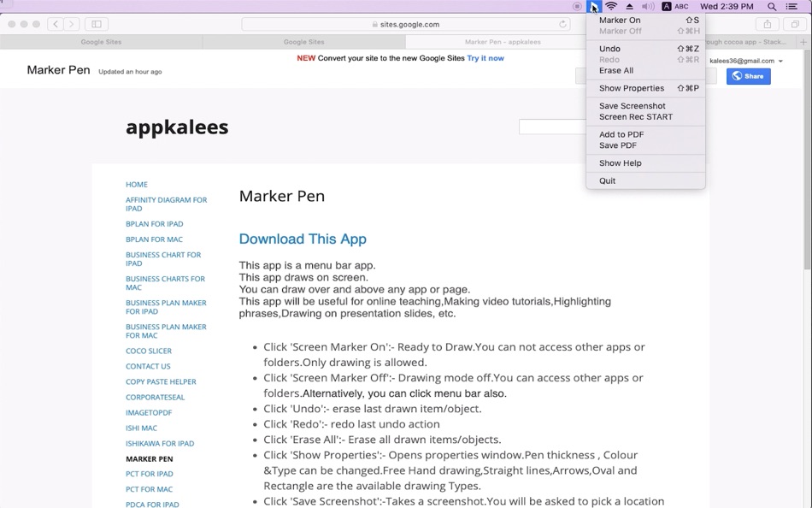This screenshot has height=508, width=812.
Task: Open ISHI MAC sidebar link
Action: [x=141, y=428]
